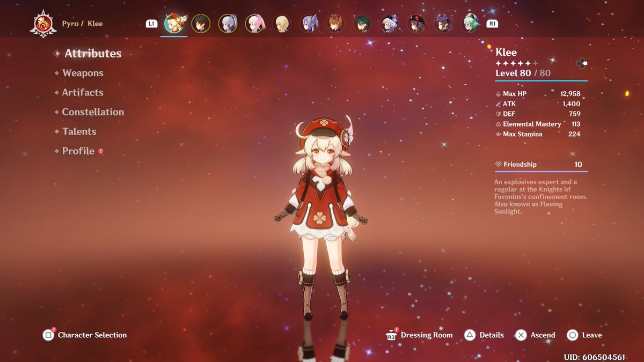Click the R1 next character indicator

[492, 24]
